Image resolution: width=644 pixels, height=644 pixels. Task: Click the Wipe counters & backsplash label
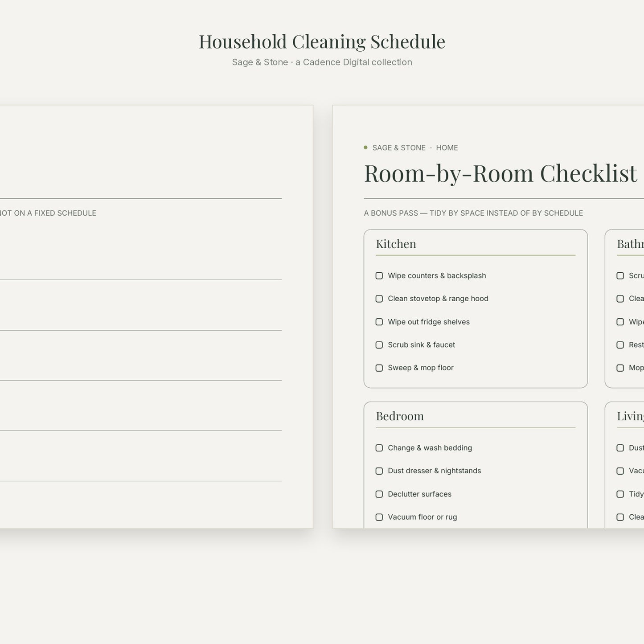[x=437, y=276]
